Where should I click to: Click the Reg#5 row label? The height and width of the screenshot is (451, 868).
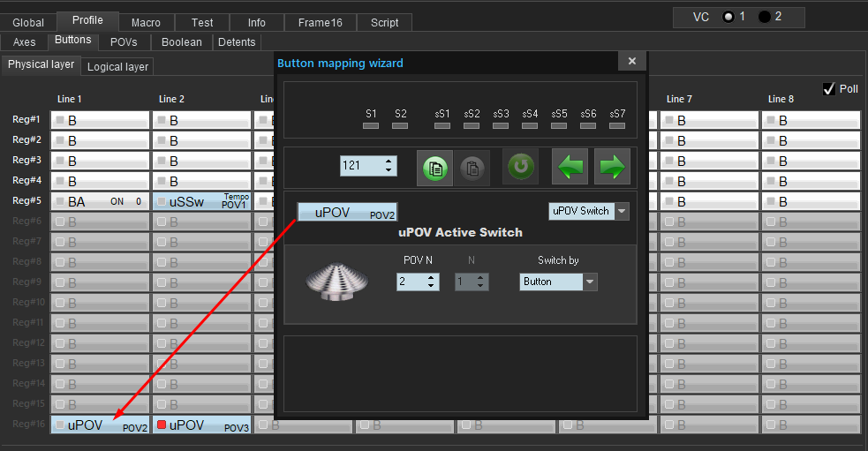(26, 201)
